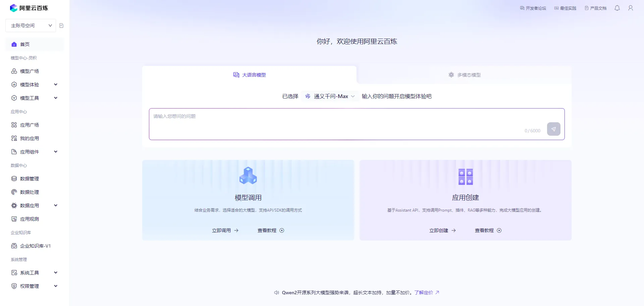Click the 通义千问 model logo icon
644x306 pixels.
tap(308, 96)
